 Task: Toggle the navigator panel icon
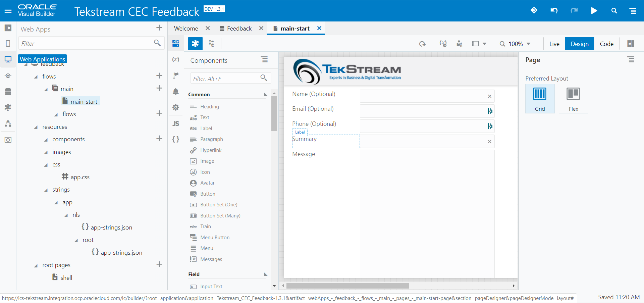(x=8, y=28)
